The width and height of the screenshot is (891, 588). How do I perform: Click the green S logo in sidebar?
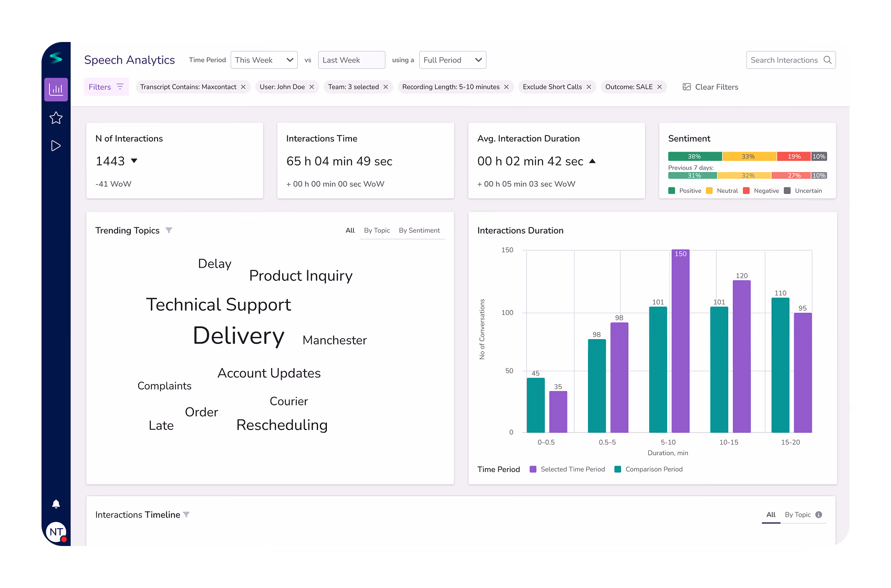[x=56, y=58]
